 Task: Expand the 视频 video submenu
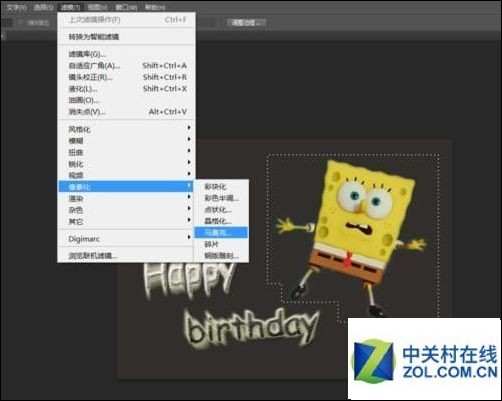tap(126, 175)
